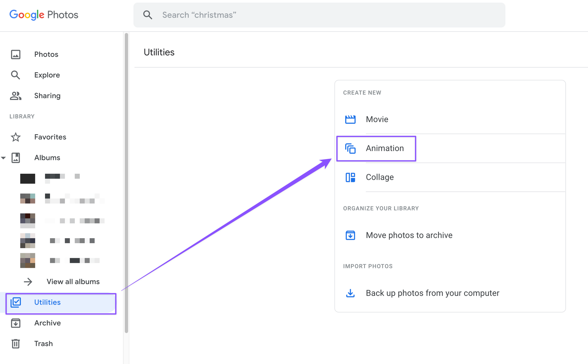Click the Animation stacked-frames icon
The image size is (588, 364).
click(x=350, y=148)
